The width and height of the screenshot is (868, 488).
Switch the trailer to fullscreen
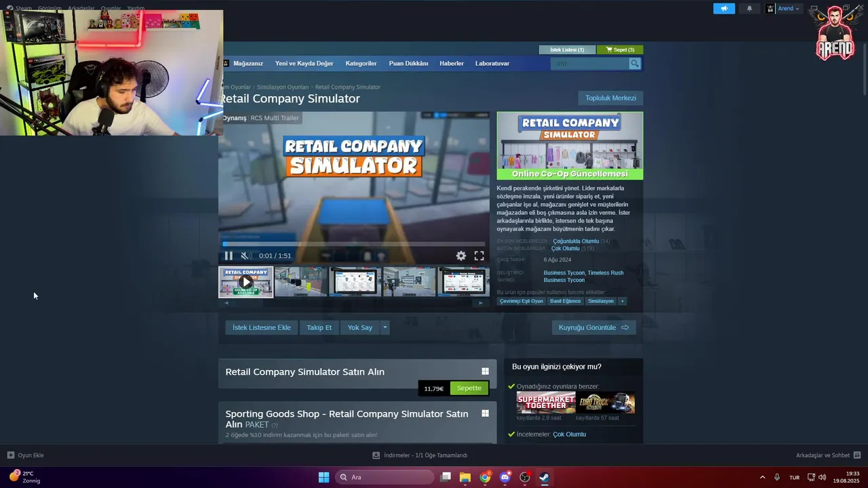coord(479,256)
